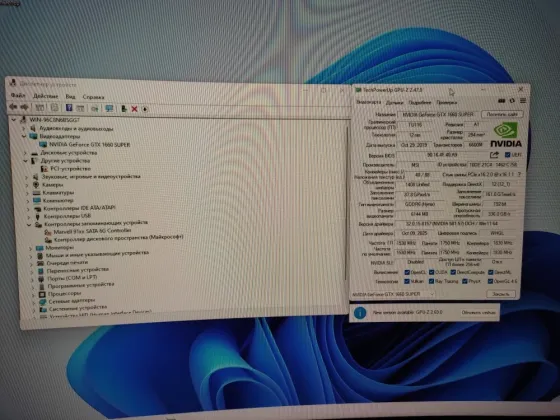Image resolution: width=560 pixels, height=420 pixels.
Task: Toggle the PhysX checkbox
Action: pos(464,281)
